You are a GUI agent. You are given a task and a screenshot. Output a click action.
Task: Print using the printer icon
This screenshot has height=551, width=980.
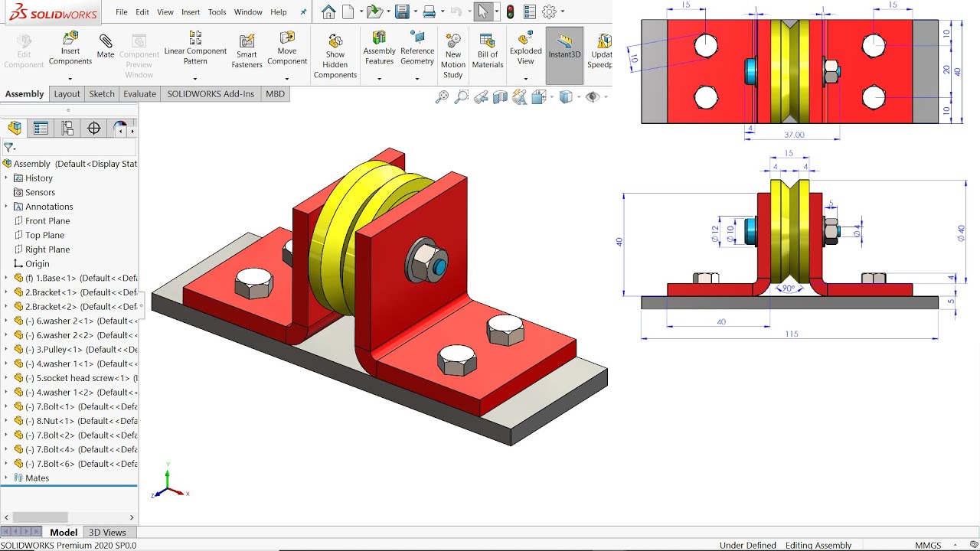coord(430,11)
